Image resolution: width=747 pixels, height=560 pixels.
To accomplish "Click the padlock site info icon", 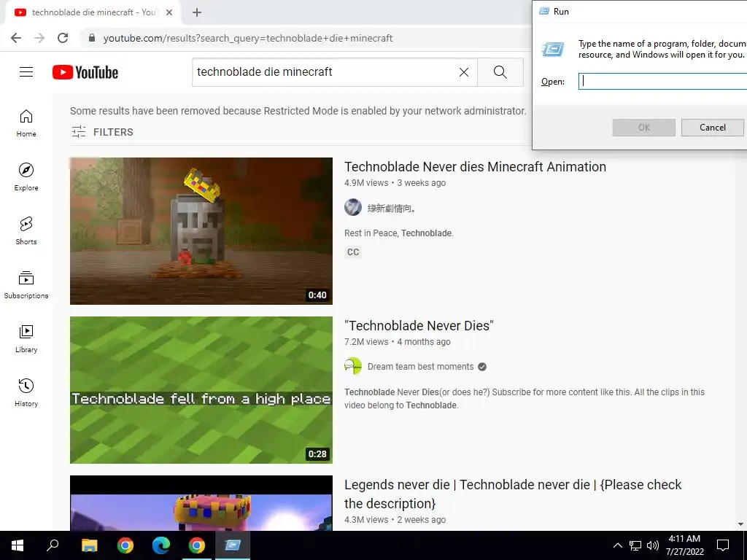I will click(x=92, y=38).
